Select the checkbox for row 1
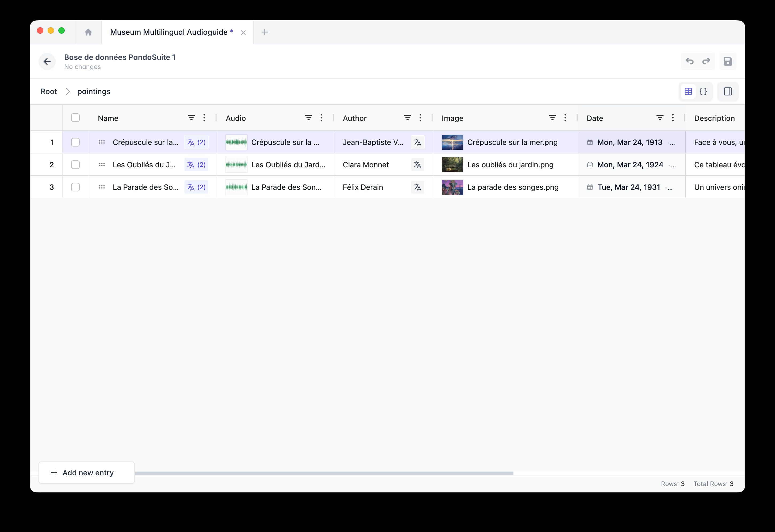Image resolution: width=775 pixels, height=532 pixels. click(75, 142)
